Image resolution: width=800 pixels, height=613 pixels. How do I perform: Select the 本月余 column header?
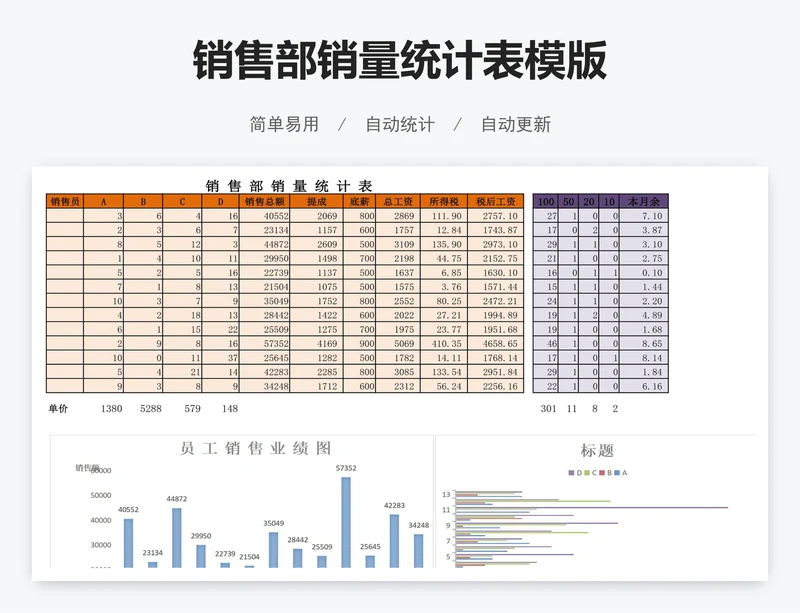(644, 202)
